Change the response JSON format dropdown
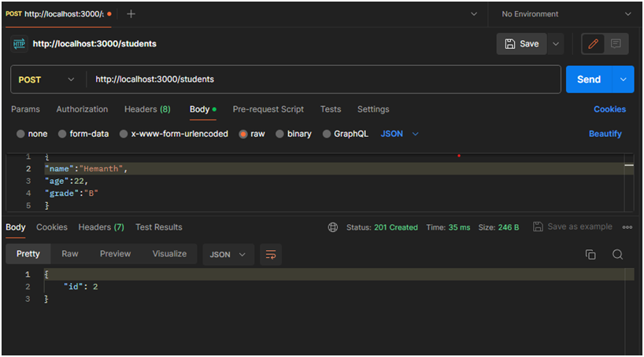 [x=228, y=255]
